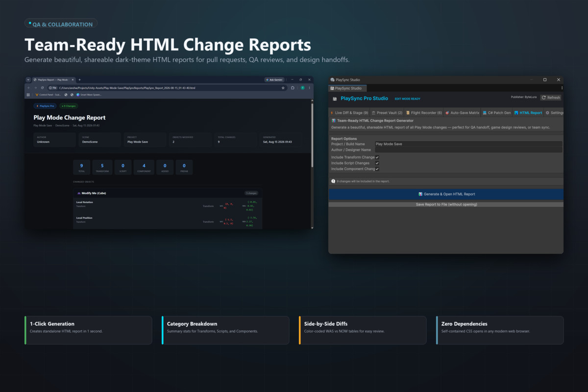This screenshot has width=588, height=392.
Task: Click the Script stat card showing 0
Action: 123,167
